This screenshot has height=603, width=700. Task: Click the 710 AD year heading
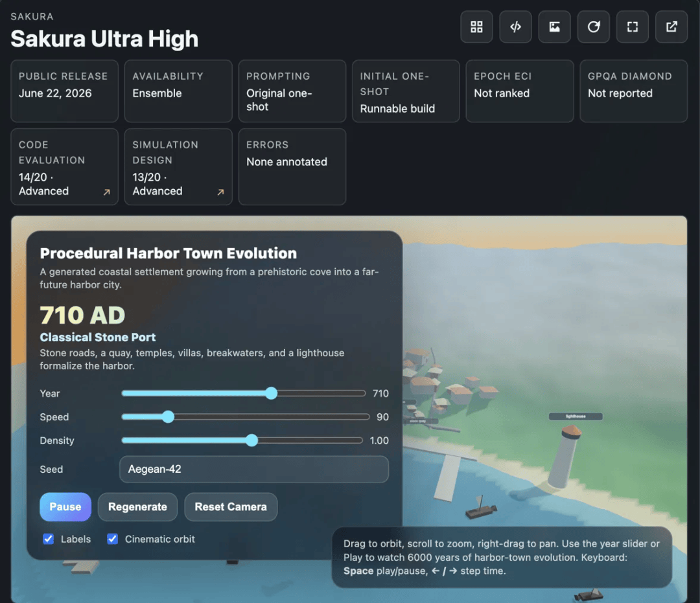click(x=82, y=315)
